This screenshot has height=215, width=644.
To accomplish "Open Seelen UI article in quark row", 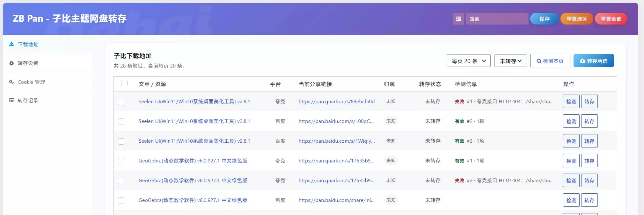I will (194, 101).
